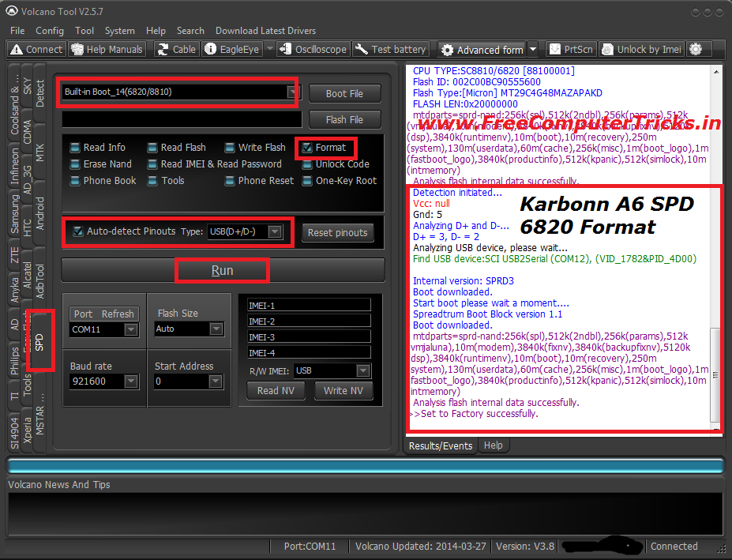Click the Run button
The width and height of the screenshot is (732, 560).
223,270
